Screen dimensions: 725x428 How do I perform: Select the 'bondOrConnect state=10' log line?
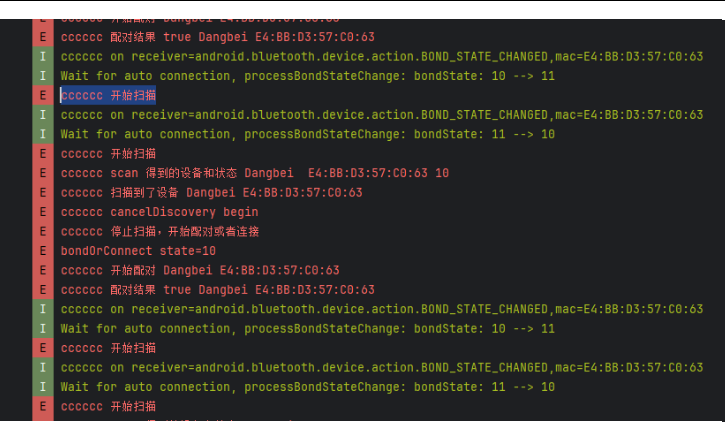pyautogui.click(x=138, y=251)
